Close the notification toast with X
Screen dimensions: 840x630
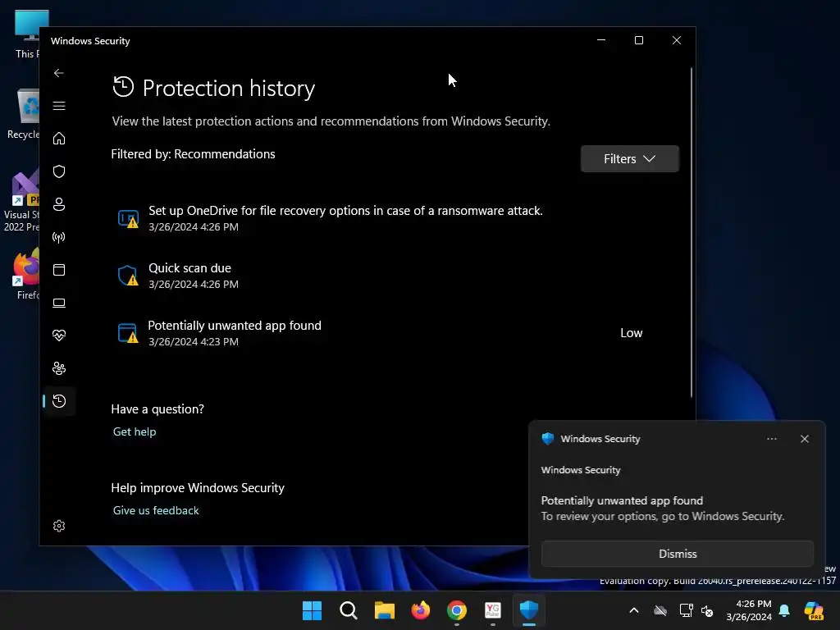[804, 439]
